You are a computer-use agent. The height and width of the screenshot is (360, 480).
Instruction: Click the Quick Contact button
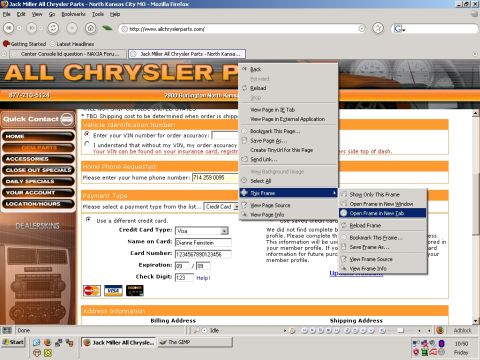[38, 119]
